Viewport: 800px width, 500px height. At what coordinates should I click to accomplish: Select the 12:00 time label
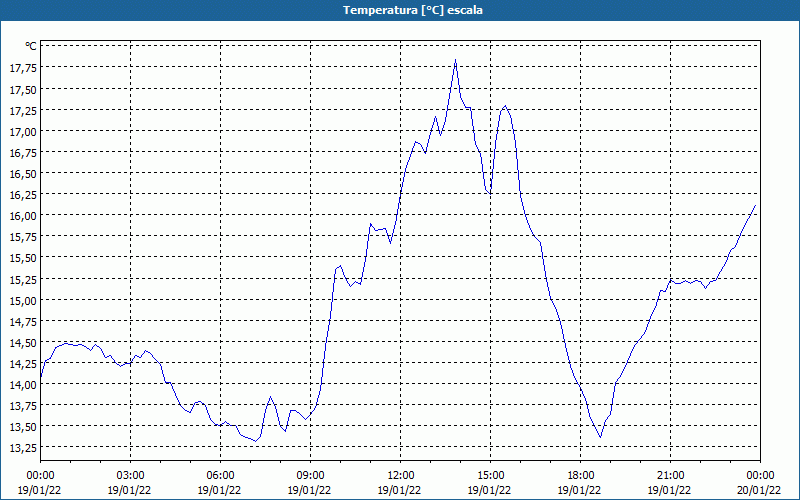pos(401,476)
